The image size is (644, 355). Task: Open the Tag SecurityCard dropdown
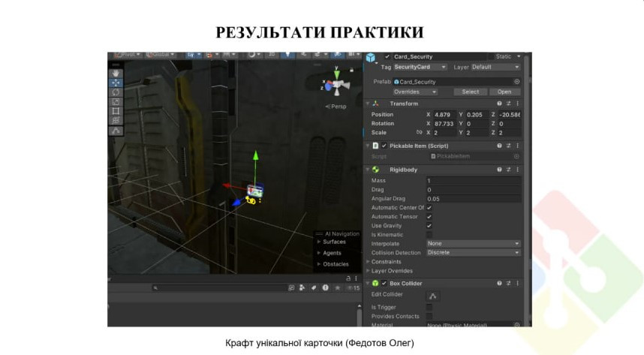pos(420,67)
